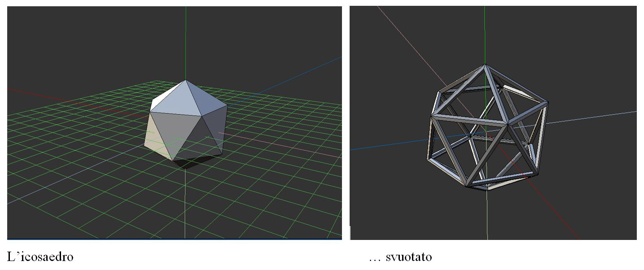Click the blue axis line at the left of right viewport
The width and height of the screenshot is (644, 270).
click(x=386, y=144)
